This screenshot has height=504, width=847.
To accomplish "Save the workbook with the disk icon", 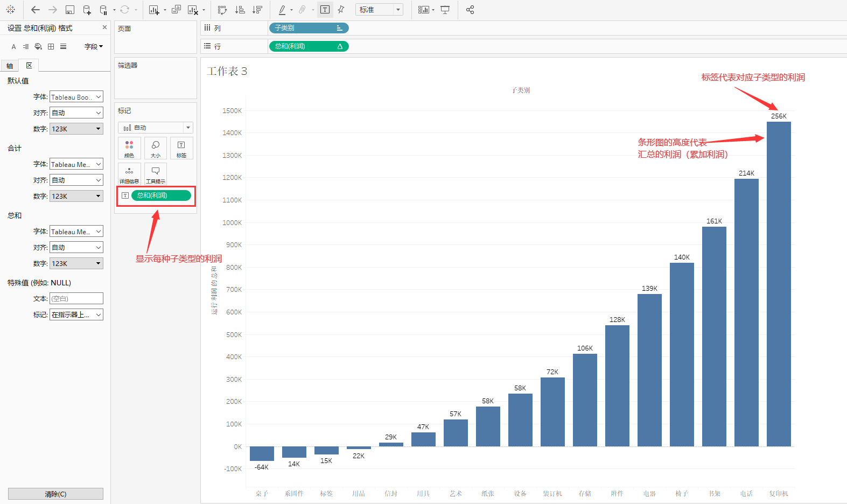I will click(69, 10).
